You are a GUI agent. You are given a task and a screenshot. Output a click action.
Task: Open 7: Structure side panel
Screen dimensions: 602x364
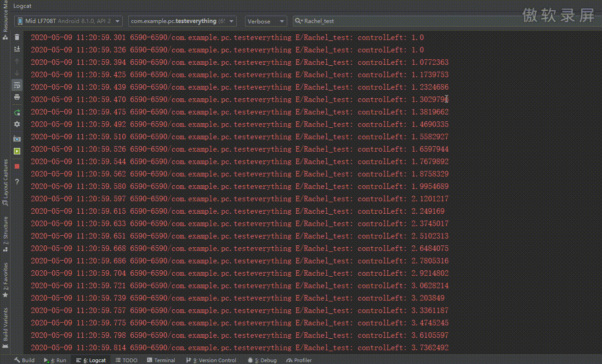click(5, 233)
